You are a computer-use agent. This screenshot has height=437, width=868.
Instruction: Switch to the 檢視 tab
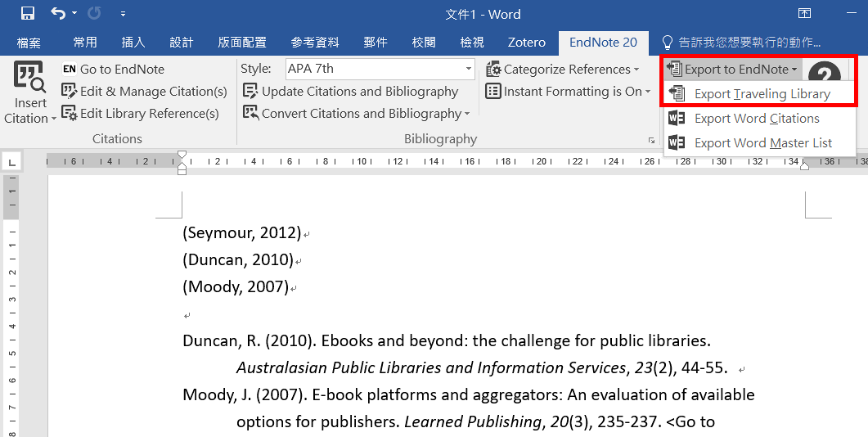pyautogui.click(x=472, y=42)
